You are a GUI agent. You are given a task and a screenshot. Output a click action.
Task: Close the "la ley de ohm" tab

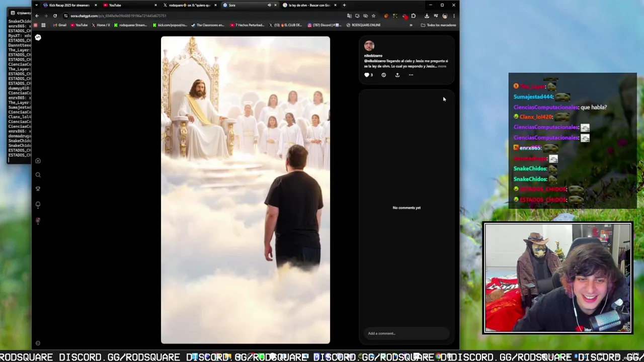click(x=335, y=5)
